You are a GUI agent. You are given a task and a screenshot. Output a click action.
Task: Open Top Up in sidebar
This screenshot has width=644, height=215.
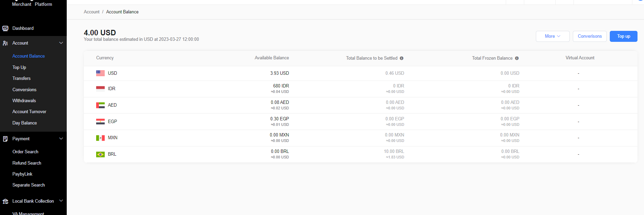coord(19,68)
